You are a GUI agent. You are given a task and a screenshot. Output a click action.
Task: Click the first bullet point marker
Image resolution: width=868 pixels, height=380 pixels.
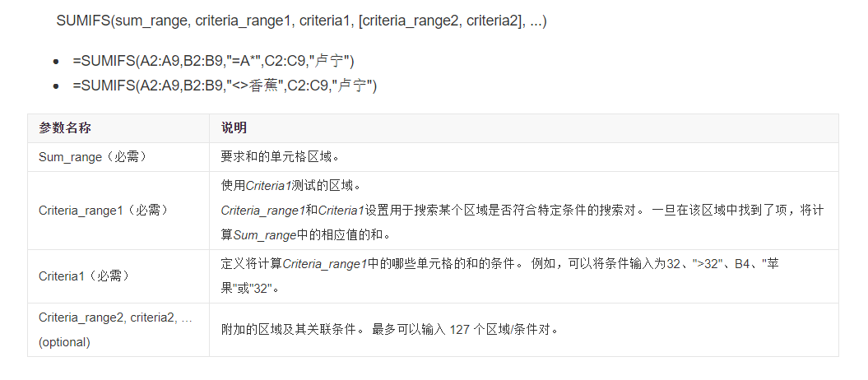point(55,62)
